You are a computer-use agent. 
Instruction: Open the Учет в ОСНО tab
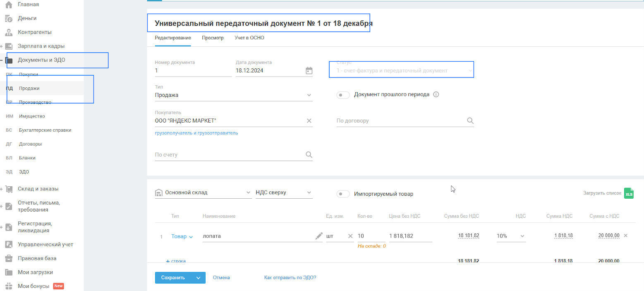coord(249,38)
